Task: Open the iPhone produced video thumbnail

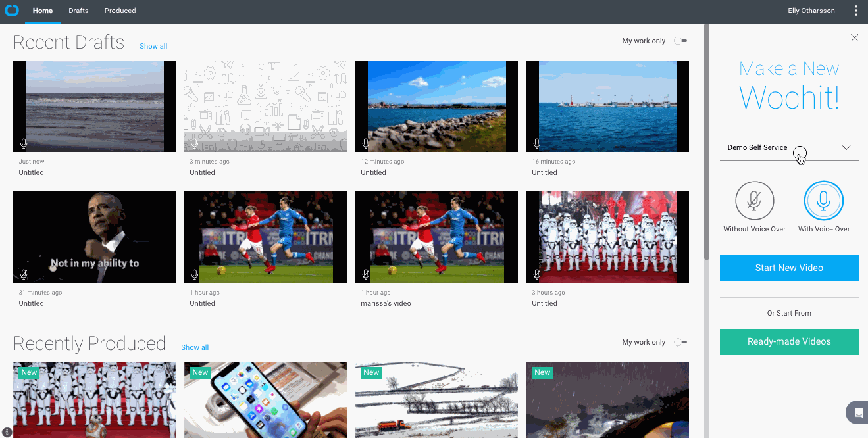Action: tap(266, 400)
